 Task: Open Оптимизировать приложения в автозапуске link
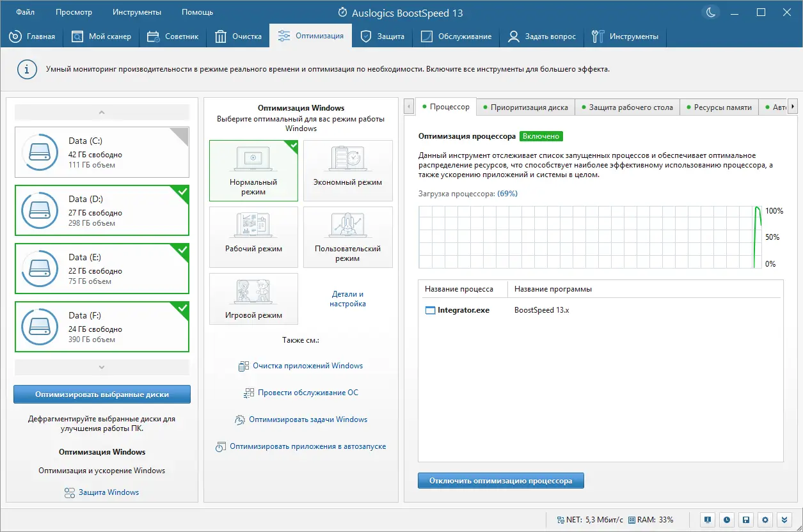tap(308, 446)
